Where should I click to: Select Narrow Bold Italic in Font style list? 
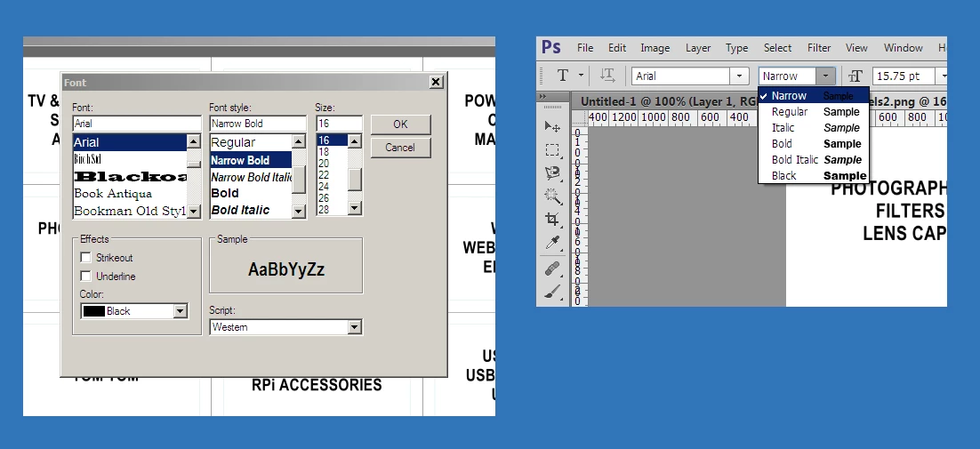(251, 177)
